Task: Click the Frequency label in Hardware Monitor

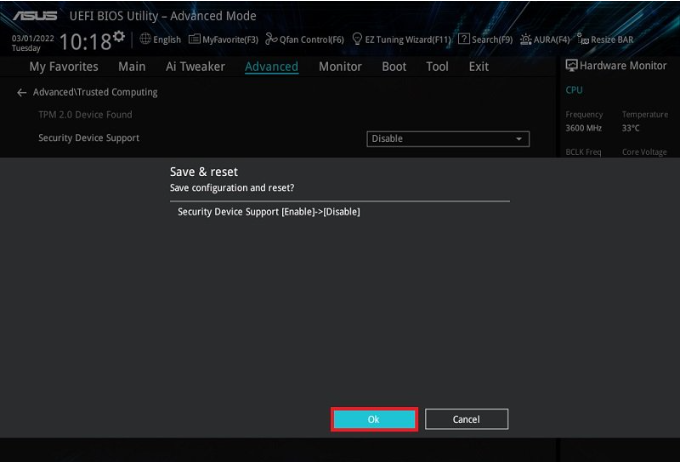Action: 584,115
